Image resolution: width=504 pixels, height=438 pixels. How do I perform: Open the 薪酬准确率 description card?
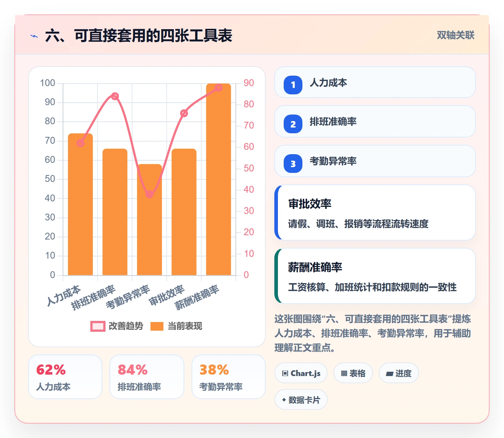[x=375, y=276]
